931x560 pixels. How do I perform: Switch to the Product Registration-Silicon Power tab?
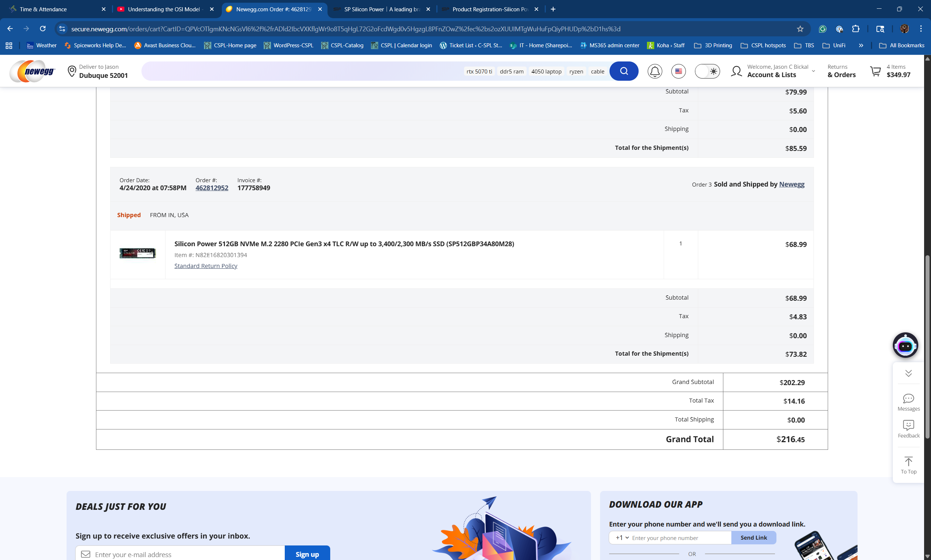pos(490,9)
